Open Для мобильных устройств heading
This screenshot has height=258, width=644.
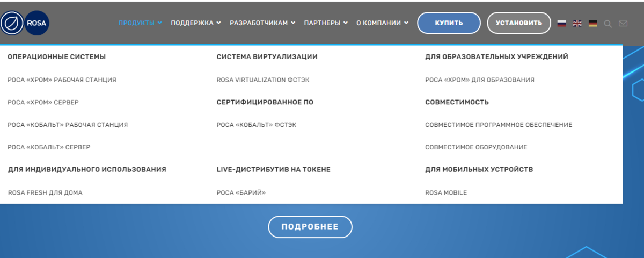tap(479, 169)
